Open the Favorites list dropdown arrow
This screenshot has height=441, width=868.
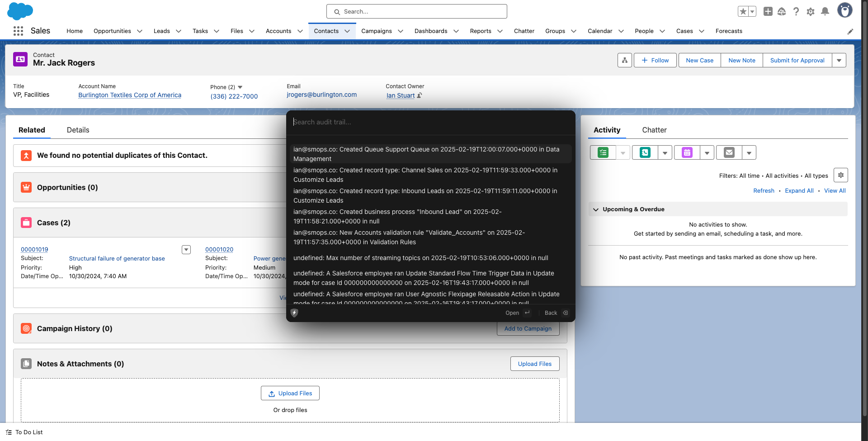click(752, 11)
